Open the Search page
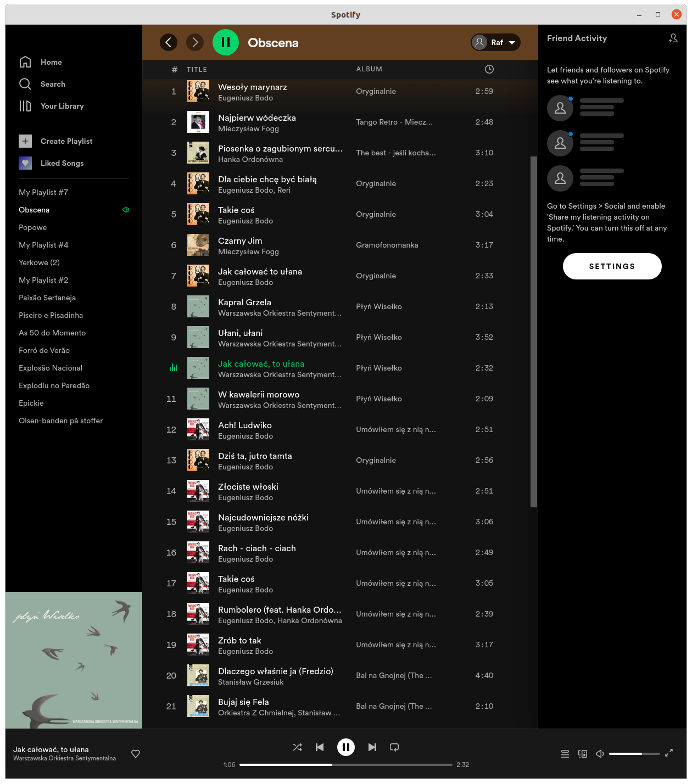This screenshot has width=692, height=784. [x=53, y=84]
